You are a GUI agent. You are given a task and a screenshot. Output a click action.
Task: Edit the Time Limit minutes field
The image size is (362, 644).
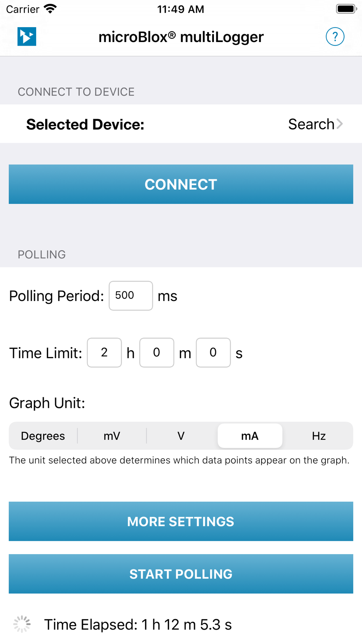coord(157,352)
